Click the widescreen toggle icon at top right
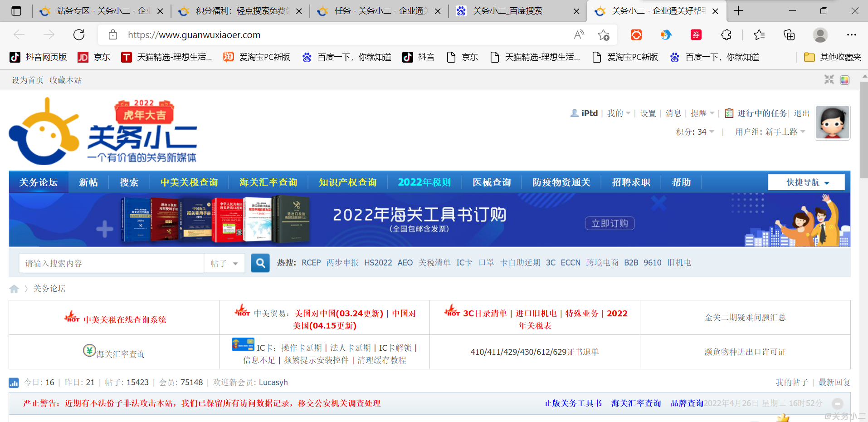Viewport: 868px width, 422px height. [829, 80]
